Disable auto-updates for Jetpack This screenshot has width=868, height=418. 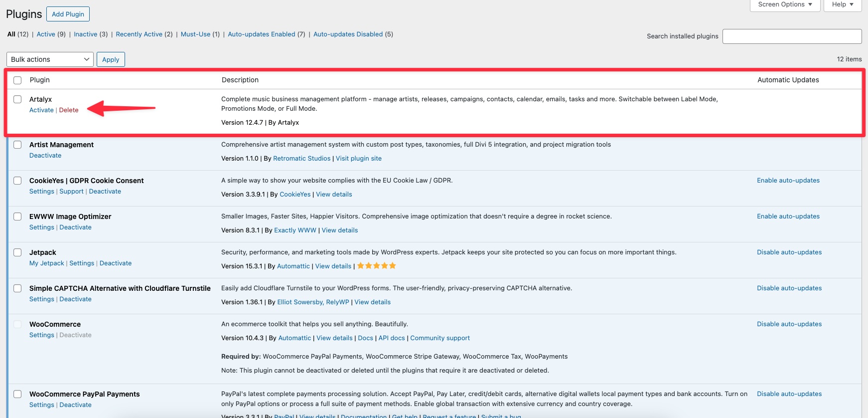tap(789, 252)
